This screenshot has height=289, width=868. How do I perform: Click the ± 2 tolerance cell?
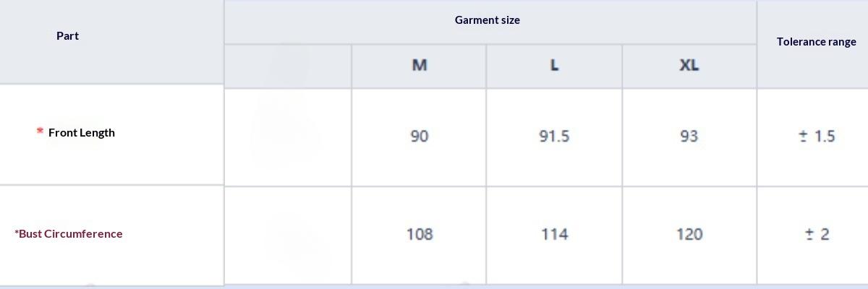(817, 235)
